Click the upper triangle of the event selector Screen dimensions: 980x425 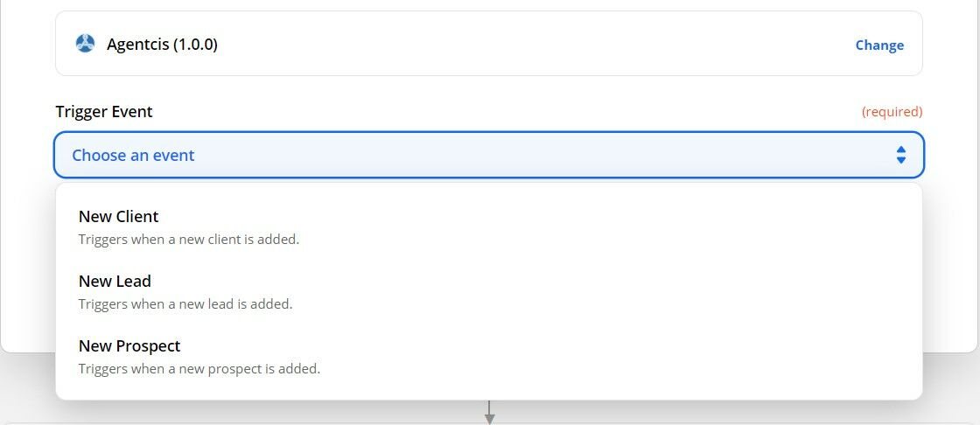pos(900,150)
